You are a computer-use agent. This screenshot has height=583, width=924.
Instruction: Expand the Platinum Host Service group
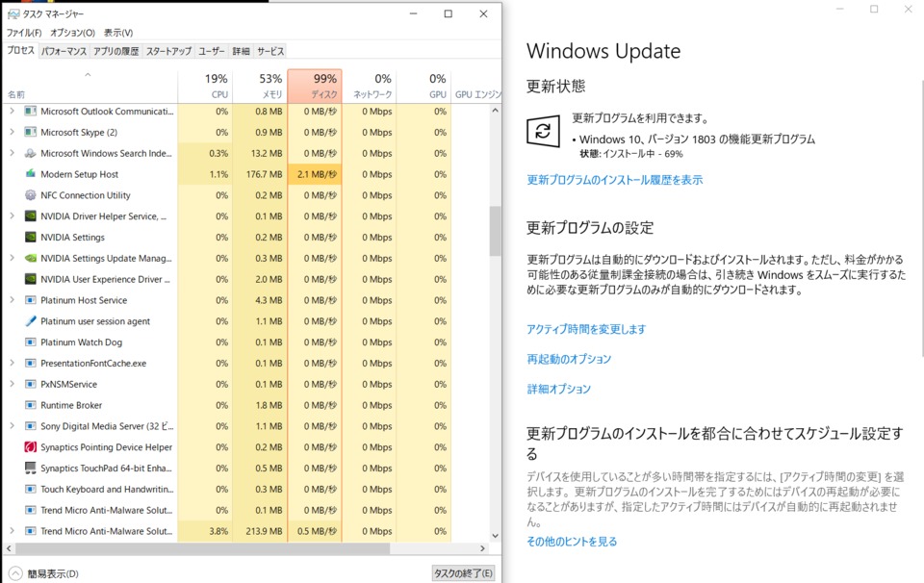coord(12,300)
